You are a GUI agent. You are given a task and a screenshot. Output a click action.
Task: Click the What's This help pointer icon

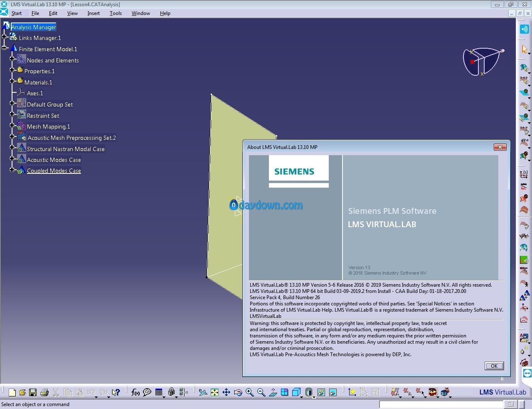click(116, 392)
